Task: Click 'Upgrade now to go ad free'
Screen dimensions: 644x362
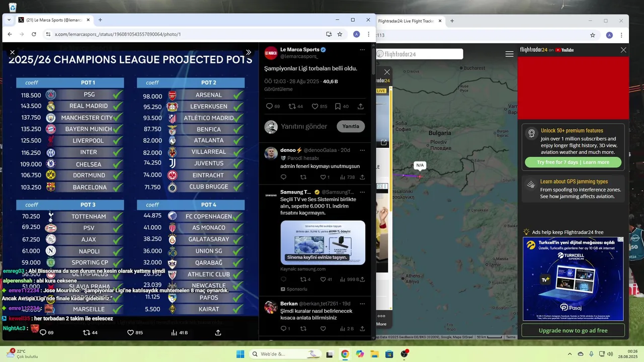Action: (x=573, y=330)
